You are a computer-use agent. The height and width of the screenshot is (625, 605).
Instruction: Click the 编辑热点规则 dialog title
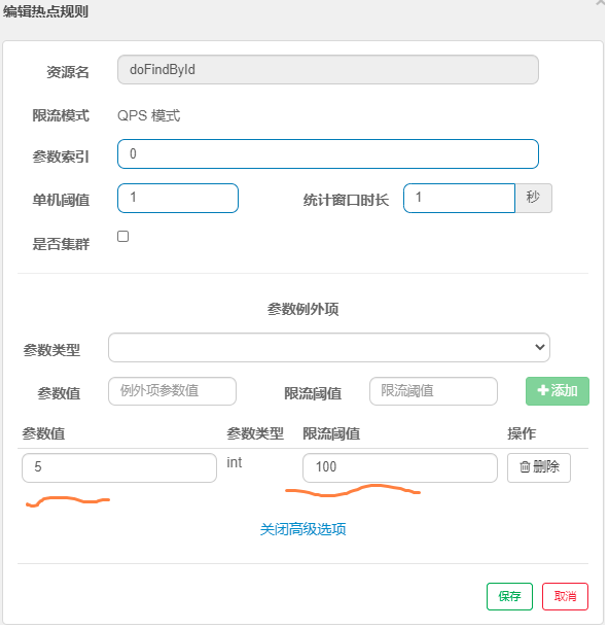pos(45,12)
